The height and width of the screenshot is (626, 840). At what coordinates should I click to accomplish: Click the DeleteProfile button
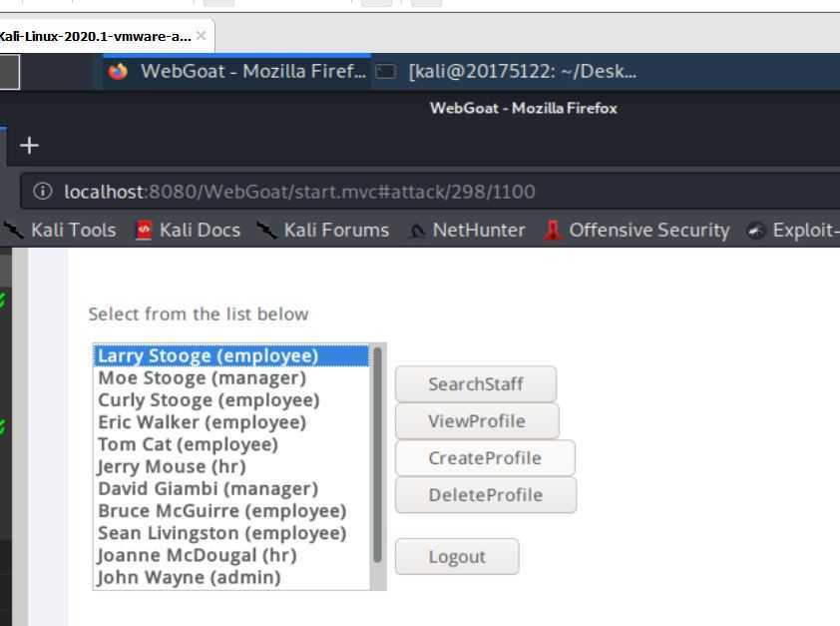(486, 494)
